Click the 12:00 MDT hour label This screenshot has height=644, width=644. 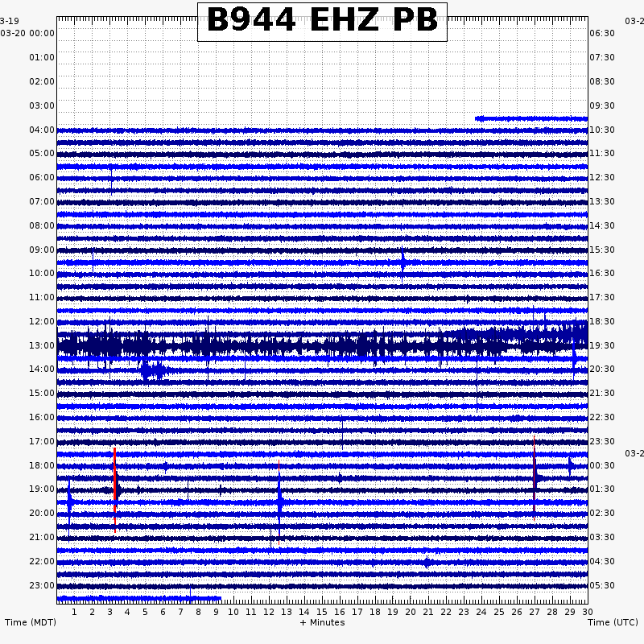click(42, 321)
